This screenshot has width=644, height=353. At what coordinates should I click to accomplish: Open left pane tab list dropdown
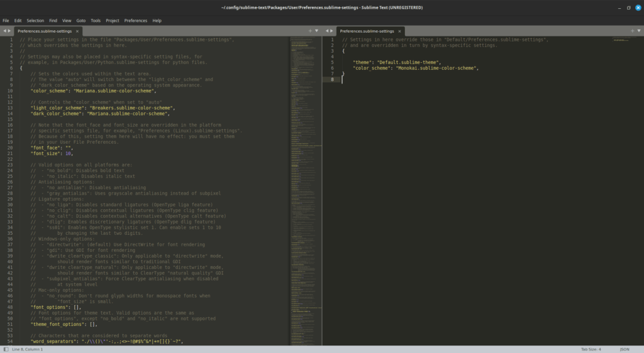coord(317,31)
